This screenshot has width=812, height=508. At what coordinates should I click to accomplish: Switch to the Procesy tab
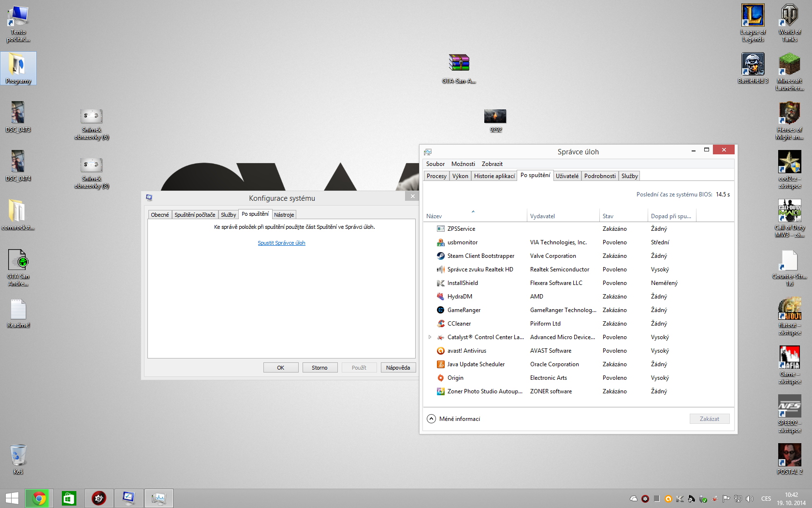[436, 176]
